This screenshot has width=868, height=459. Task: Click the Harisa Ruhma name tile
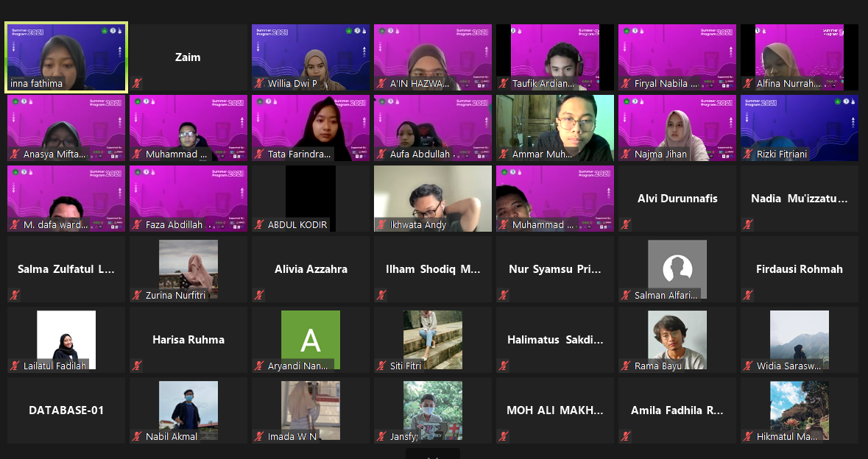pyautogui.click(x=188, y=340)
